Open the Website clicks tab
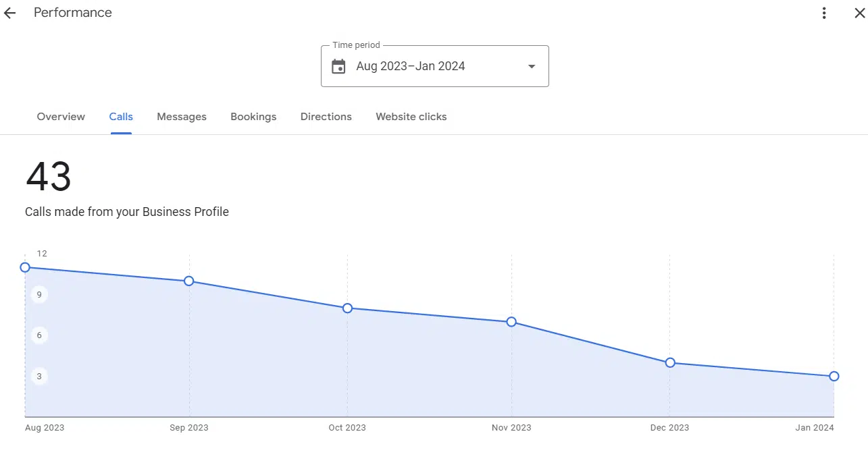The image size is (868, 467). click(x=411, y=117)
